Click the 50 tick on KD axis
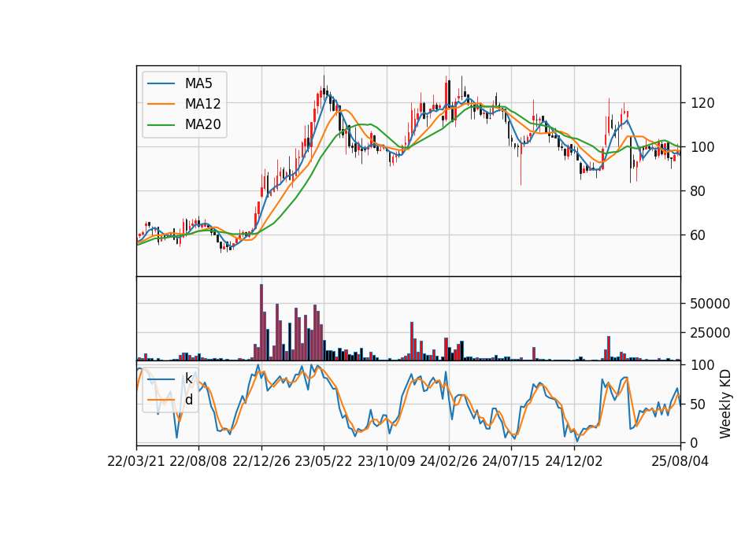Image resolution: width=756 pixels, height=543 pixels. (699, 404)
